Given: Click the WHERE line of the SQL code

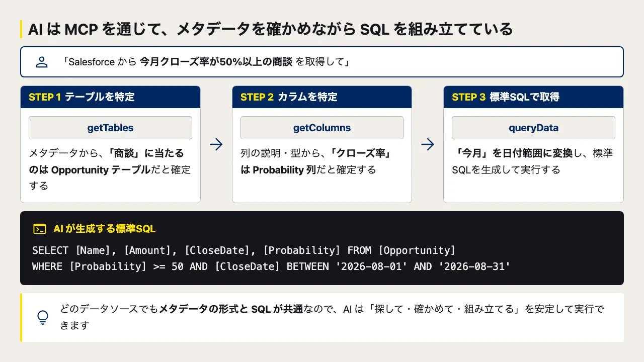Looking at the screenshot, I should 271,266.
